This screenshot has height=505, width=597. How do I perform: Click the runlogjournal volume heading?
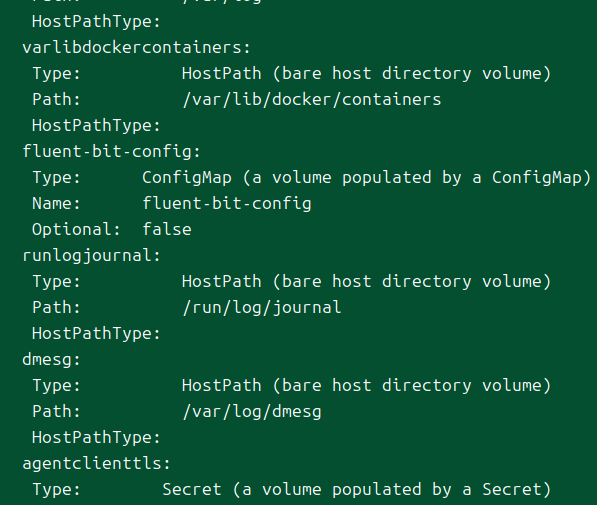pos(91,256)
